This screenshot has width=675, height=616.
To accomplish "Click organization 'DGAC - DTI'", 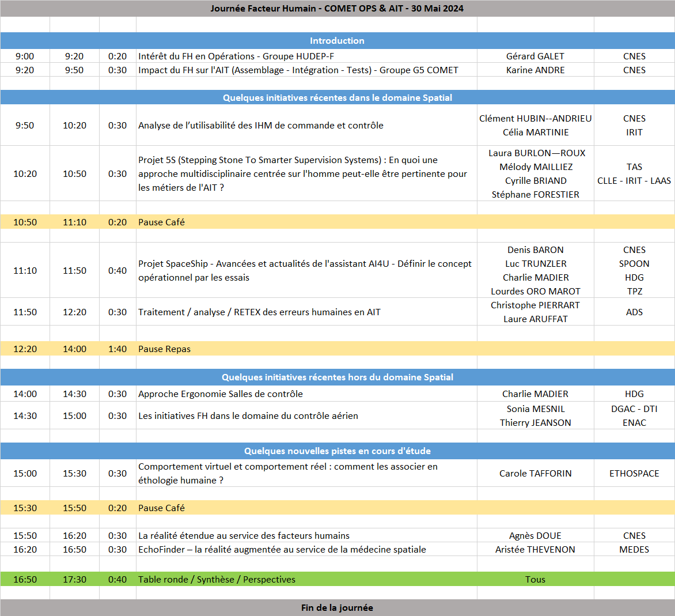I will click(x=634, y=408).
